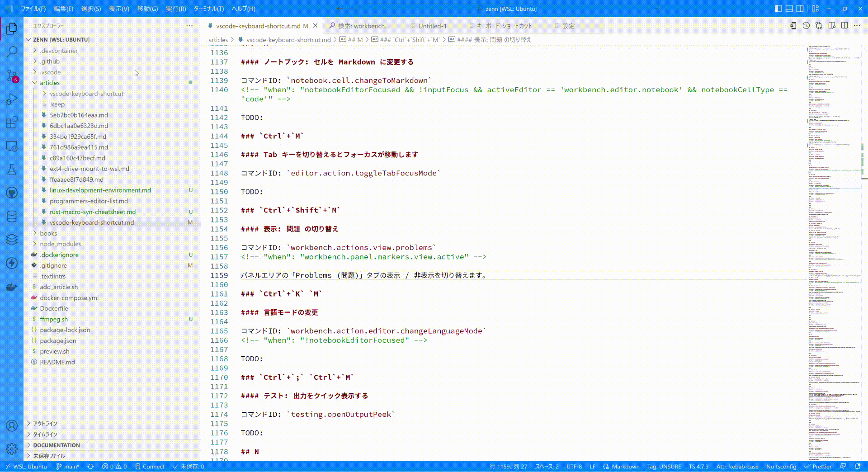The width and height of the screenshot is (868, 472).
Task: Click the command center search box
Action: pos(510,9)
